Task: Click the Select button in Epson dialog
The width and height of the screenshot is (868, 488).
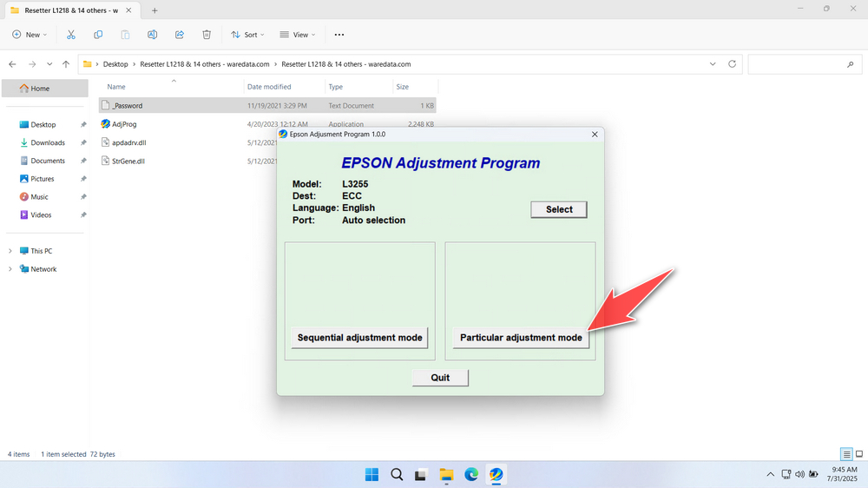Action: pos(558,209)
